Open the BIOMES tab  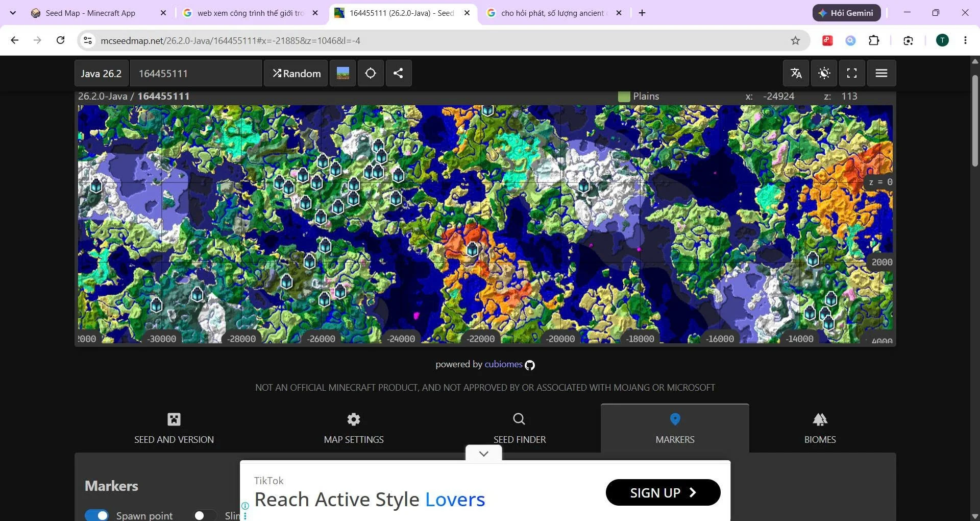pyautogui.click(x=820, y=428)
